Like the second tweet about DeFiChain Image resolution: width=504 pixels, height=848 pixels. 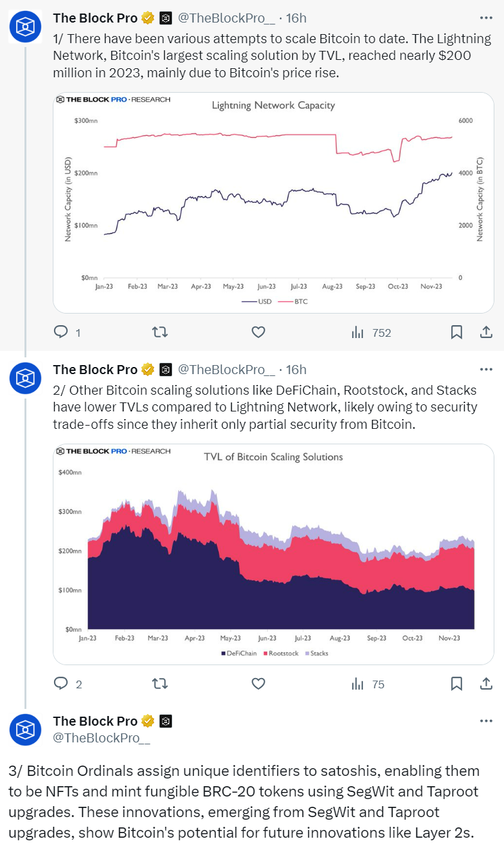click(258, 684)
